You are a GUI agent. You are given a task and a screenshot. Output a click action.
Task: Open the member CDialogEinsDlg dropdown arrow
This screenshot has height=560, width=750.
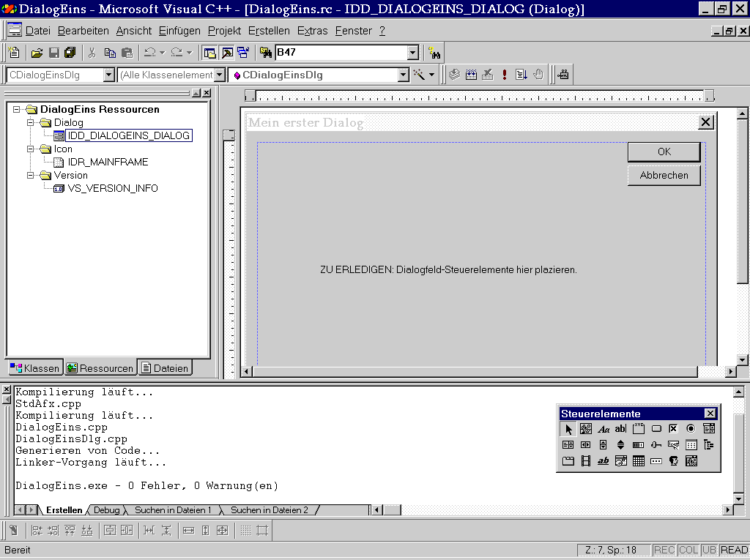pyautogui.click(x=404, y=75)
